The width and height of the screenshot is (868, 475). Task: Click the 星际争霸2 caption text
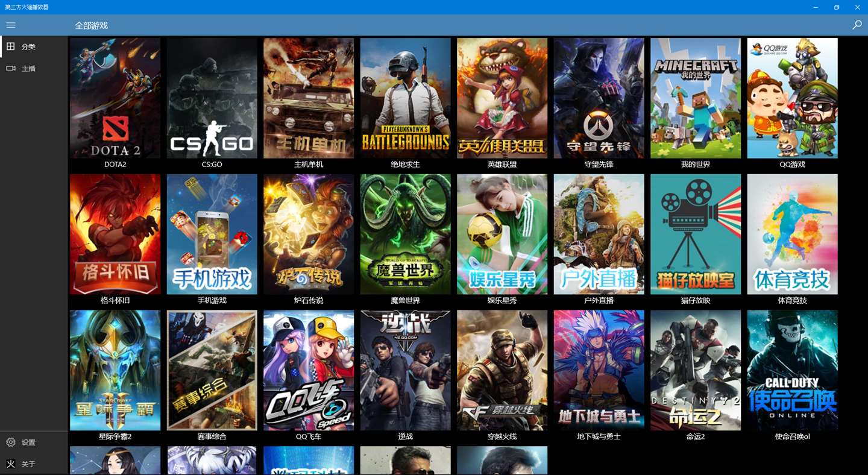[115, 437]
